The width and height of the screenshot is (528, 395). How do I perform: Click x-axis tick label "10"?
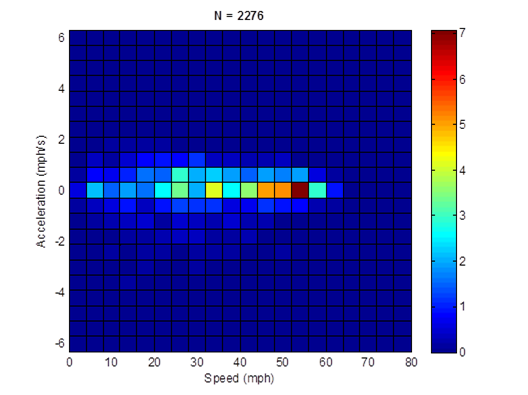111,362
